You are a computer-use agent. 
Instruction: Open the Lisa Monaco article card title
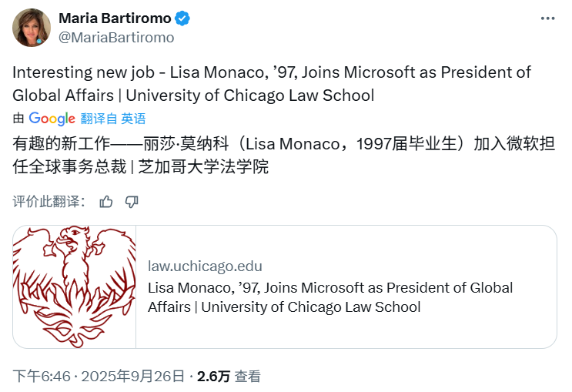(330, 297)
